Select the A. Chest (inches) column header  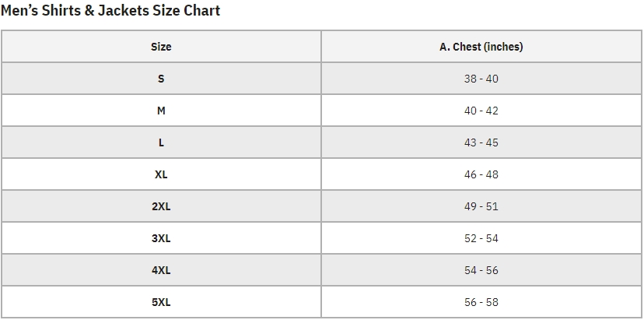tap(481, 47)
